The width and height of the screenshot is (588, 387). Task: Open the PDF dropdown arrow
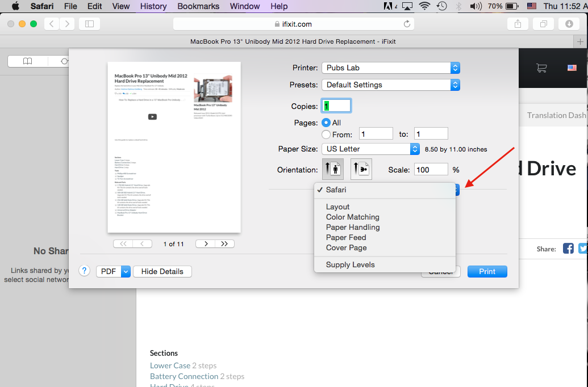[126, 272]
